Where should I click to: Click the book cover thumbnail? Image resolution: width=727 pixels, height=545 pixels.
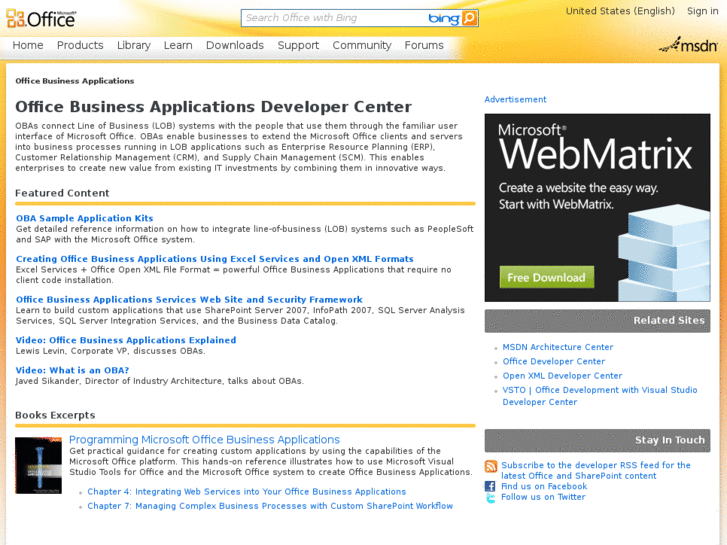[x=38, y=465]
